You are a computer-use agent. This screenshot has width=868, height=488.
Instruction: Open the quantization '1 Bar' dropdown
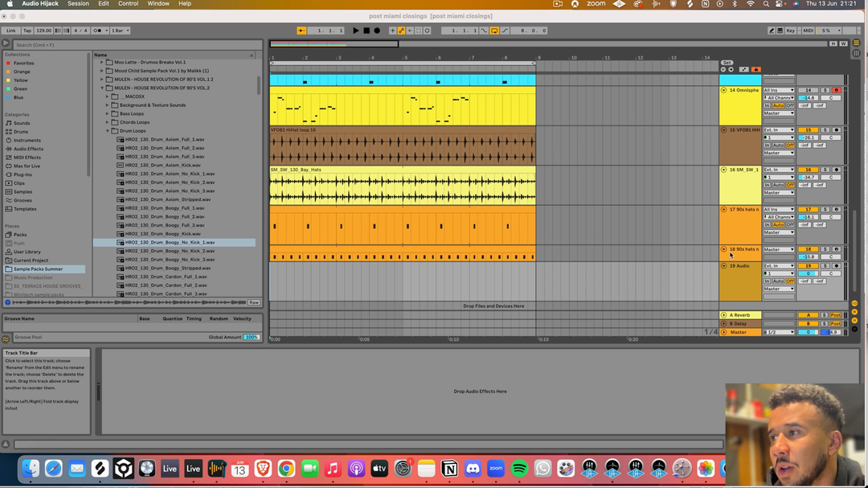click(x=120, y=31)
